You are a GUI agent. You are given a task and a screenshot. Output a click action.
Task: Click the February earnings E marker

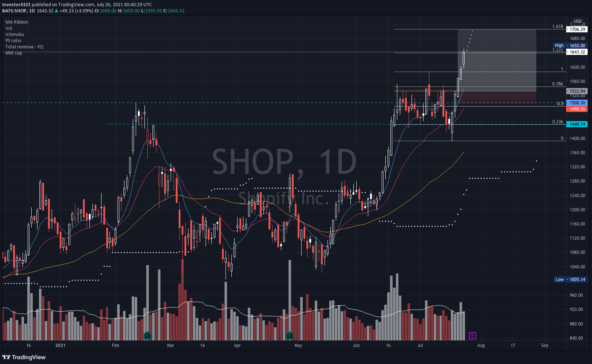pos(147,336)
